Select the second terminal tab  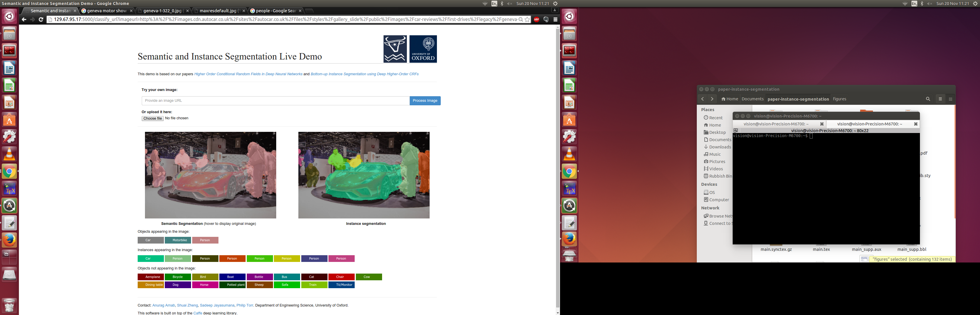pos(869,124)
